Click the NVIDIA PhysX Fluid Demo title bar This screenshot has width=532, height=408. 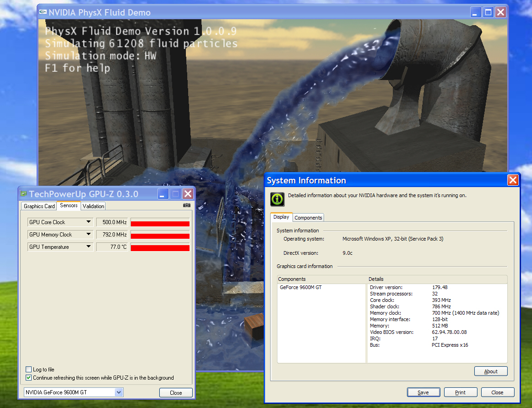tap(255, 12)
